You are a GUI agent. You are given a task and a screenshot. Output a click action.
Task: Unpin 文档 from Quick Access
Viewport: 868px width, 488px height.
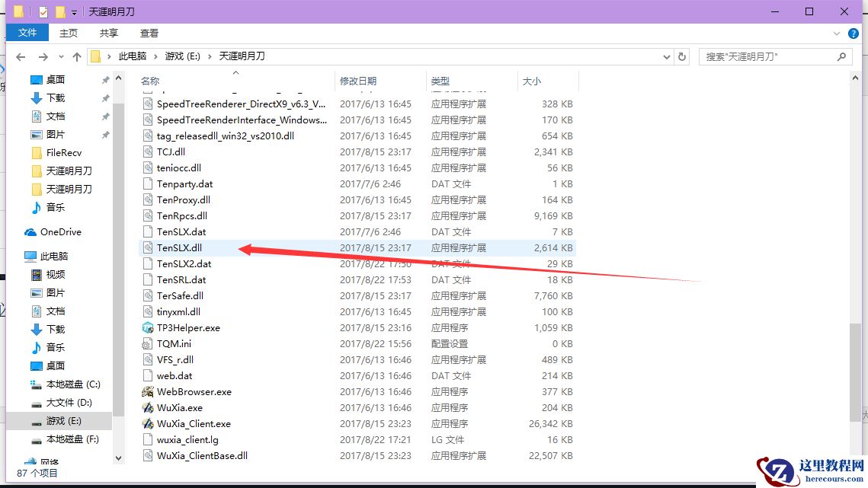point(107,116)
